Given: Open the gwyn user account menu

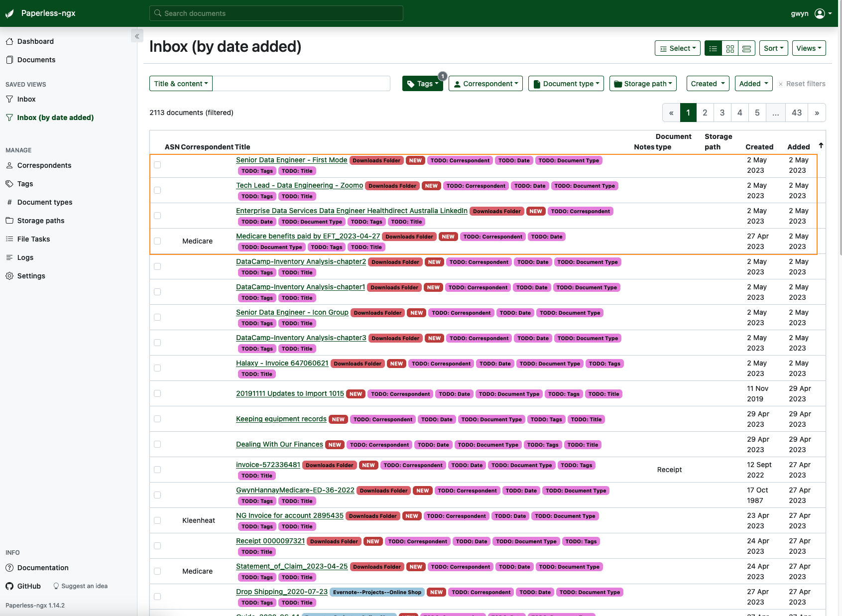Looking at the screenshot, I should tap(809, 13).
